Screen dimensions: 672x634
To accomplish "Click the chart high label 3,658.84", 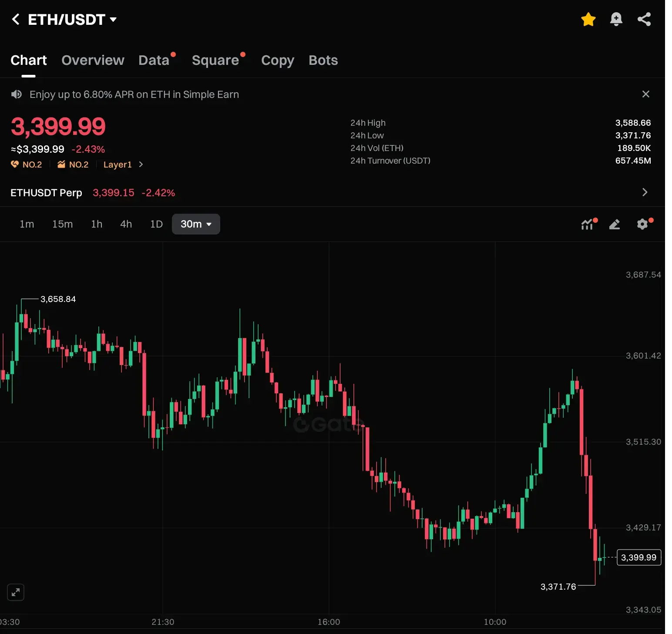I will pyautogui.click(x=58, y=299).
